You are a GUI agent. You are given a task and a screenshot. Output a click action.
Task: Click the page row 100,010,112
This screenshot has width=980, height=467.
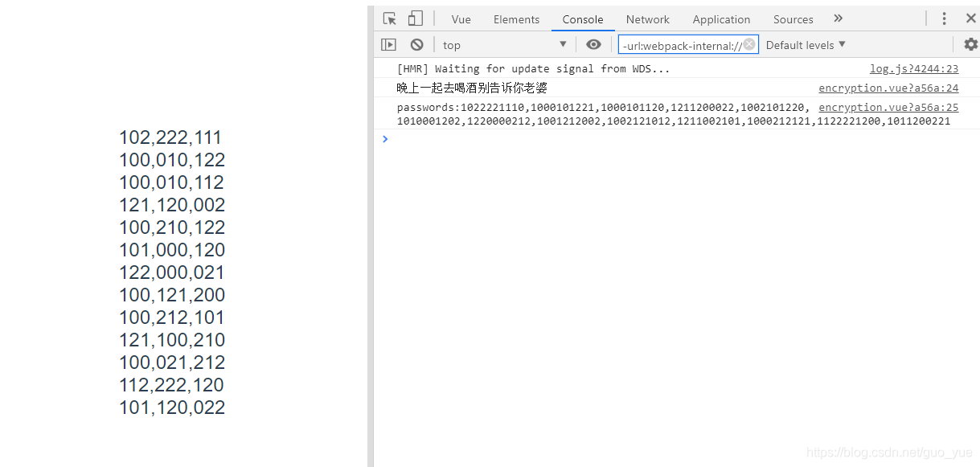coord(172,182)
